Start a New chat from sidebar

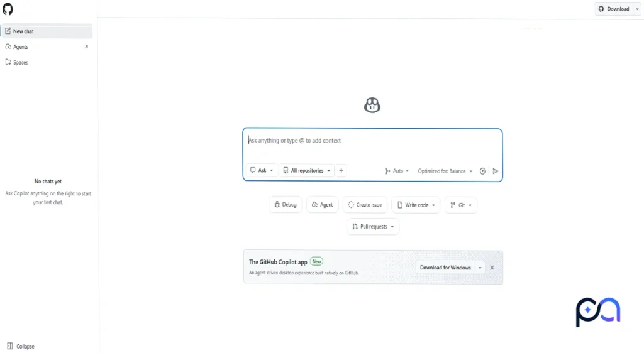pos(47,31)
